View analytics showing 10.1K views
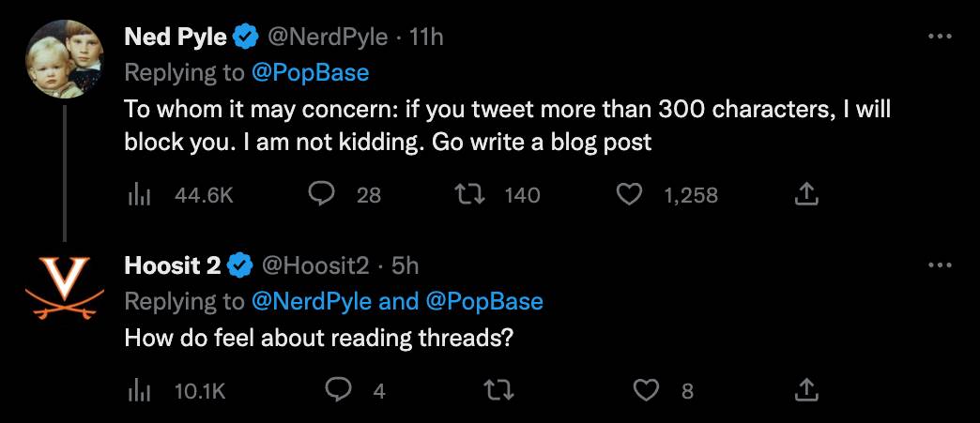Viewport: 980px width, 423px height. pyautogui.click(x=140, y=390)
